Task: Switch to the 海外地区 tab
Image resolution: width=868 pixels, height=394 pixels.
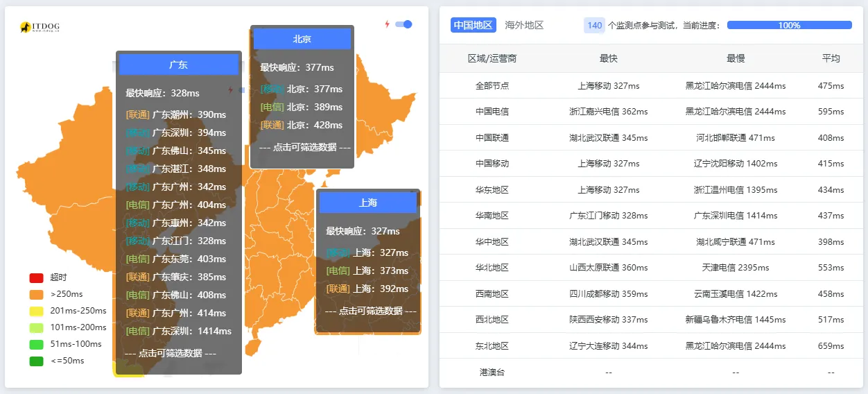Action: tap(524, 25)
